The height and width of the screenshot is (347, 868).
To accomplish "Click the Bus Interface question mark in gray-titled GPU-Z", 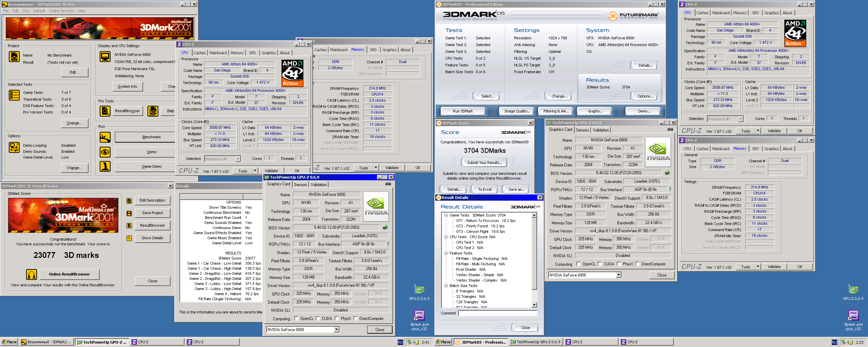I will click(x=670, y=189).
